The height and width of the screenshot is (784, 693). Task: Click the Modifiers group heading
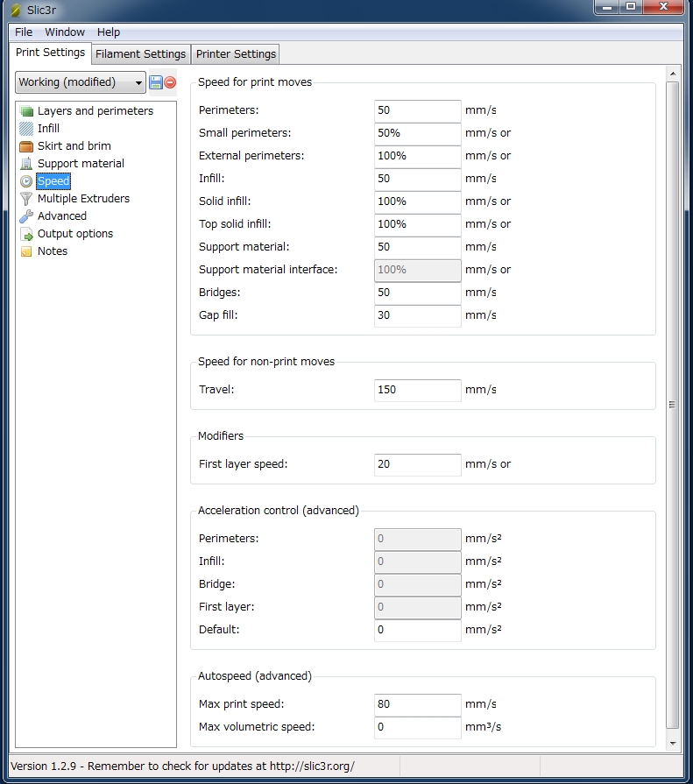pos(221,436)
